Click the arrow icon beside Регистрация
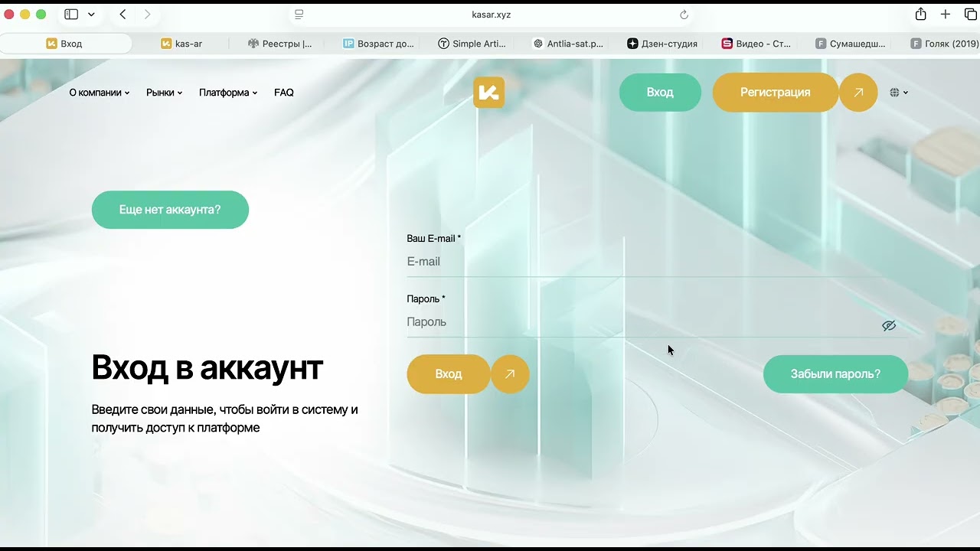The image size is (980, 551). click(x=858, y=93)
